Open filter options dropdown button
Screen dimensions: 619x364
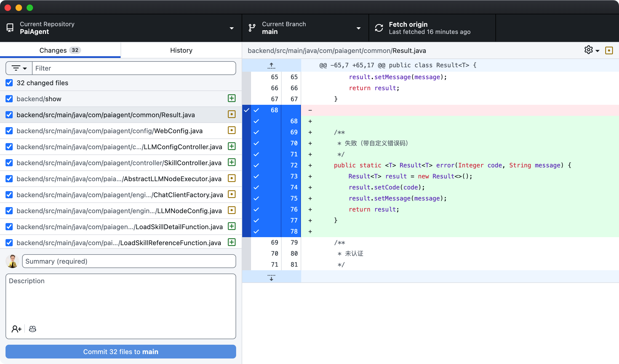19,68
